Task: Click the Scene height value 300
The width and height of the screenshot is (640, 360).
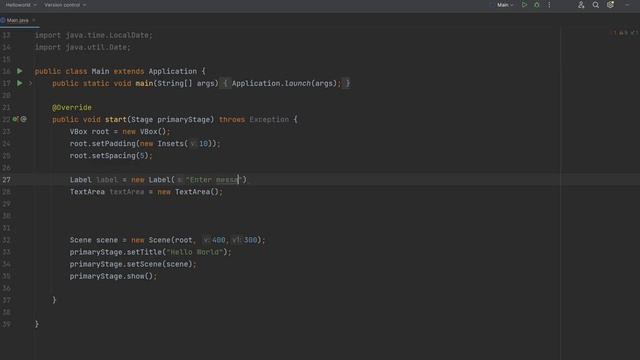Action: (x=250, y=240)
